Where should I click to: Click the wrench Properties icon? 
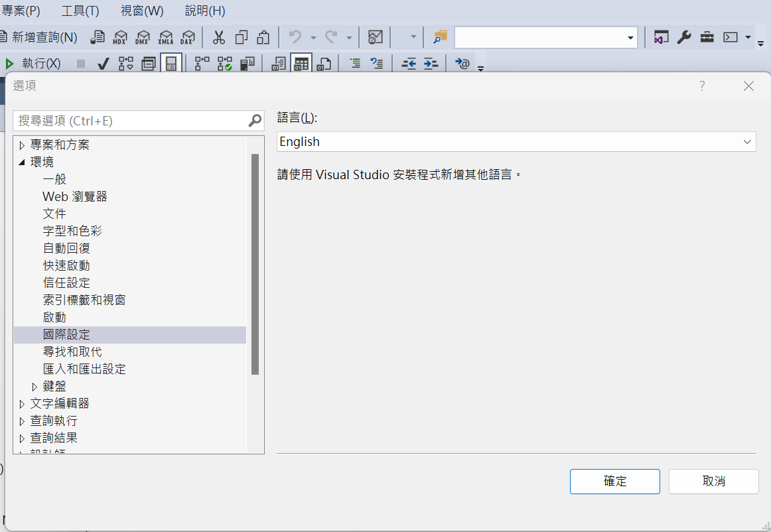(x=684, y=37)
